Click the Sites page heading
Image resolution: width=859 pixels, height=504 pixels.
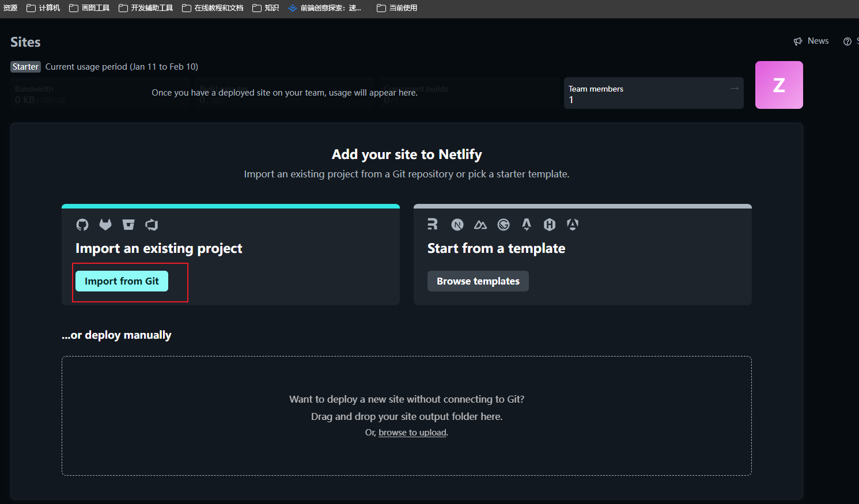click(x=25, y=42)
